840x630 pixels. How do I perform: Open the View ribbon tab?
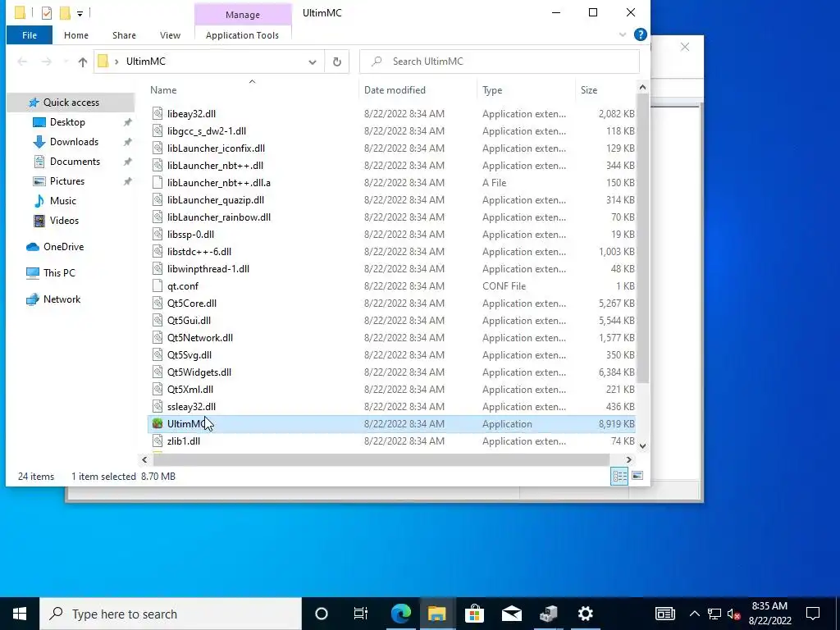(170, 35)
